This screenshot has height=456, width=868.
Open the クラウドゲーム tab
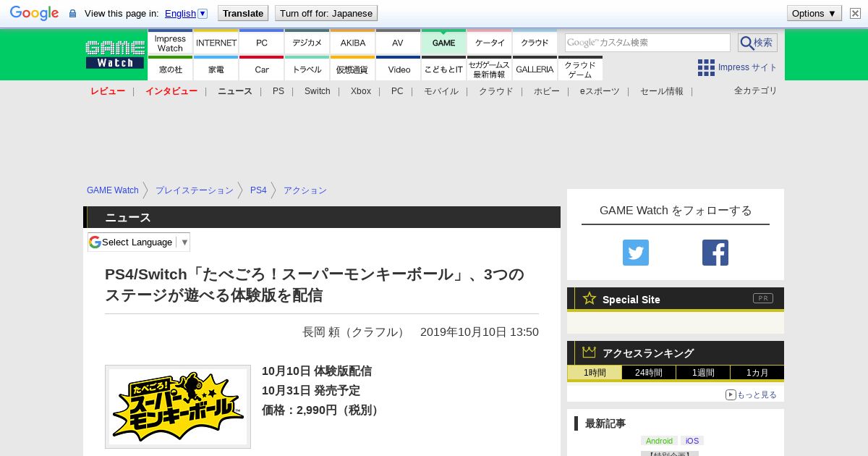580,69
